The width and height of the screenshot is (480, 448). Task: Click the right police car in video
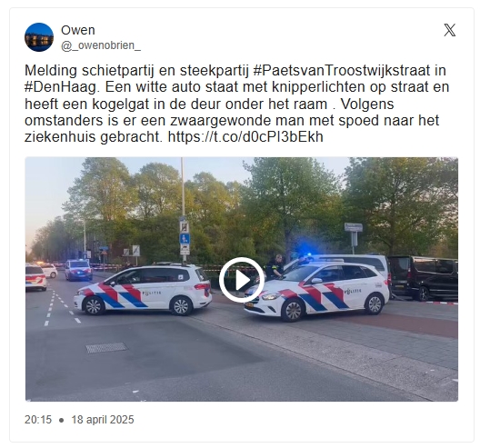click(x=316, y=292)
